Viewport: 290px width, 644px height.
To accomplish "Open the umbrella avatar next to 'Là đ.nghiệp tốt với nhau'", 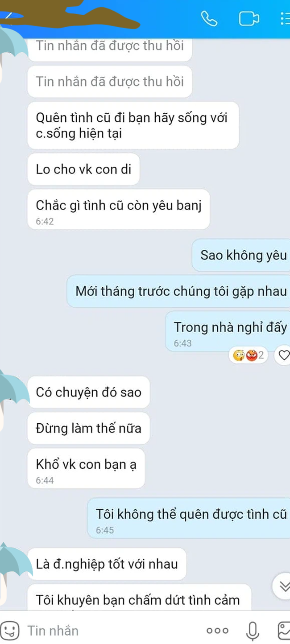I will (x=13, y=564).
